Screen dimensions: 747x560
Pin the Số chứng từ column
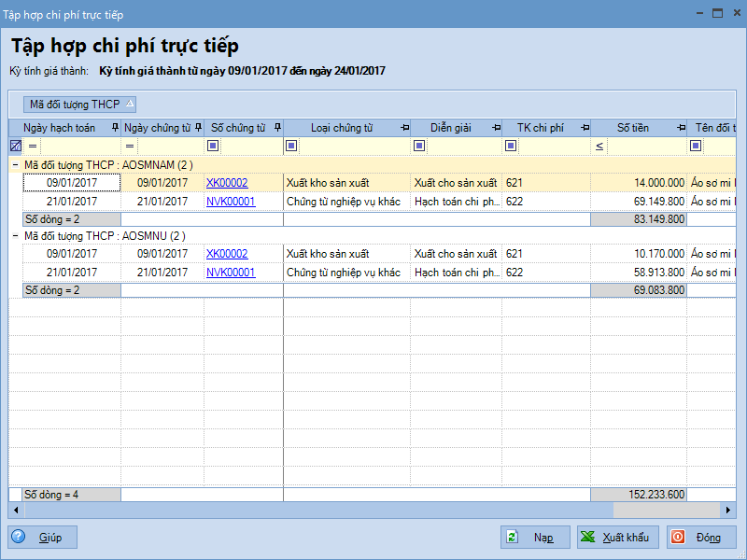277,128
